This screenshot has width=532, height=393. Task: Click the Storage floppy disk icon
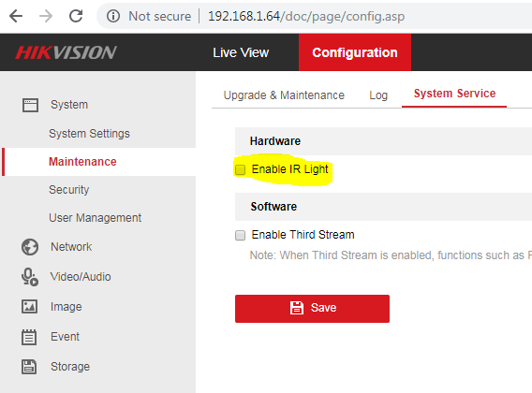pyautogui.click(x=29, y=367)
